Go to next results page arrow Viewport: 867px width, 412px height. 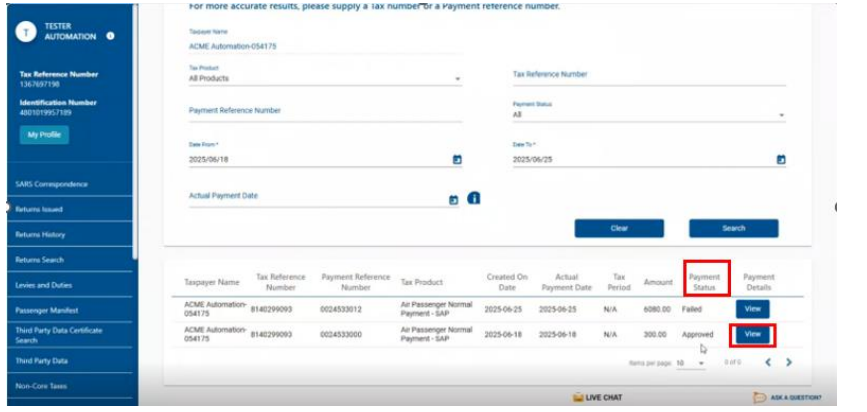[789, 362]
